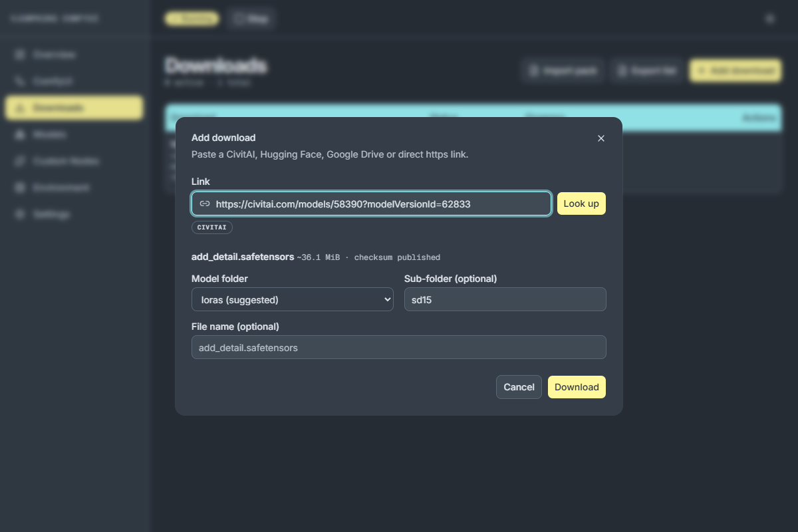Open Models in the blurred sidebar
798x532 pixels.
coord(74,134)
